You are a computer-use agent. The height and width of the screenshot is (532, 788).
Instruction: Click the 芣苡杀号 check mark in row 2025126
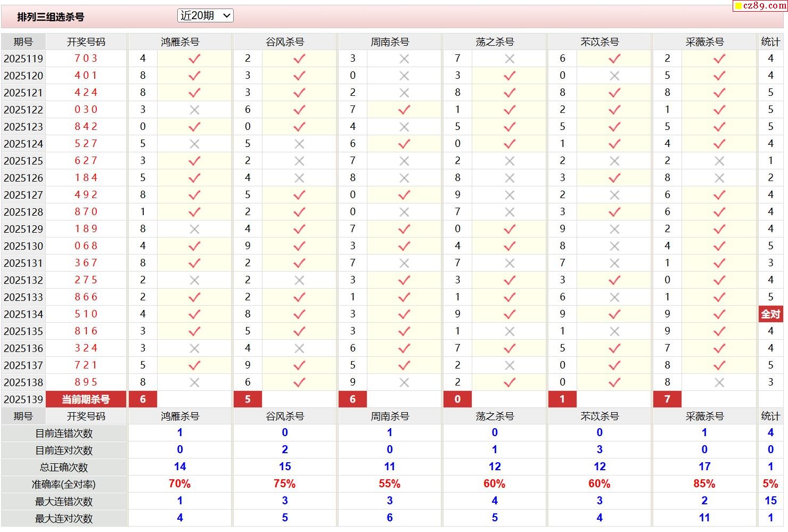[614, 178]
